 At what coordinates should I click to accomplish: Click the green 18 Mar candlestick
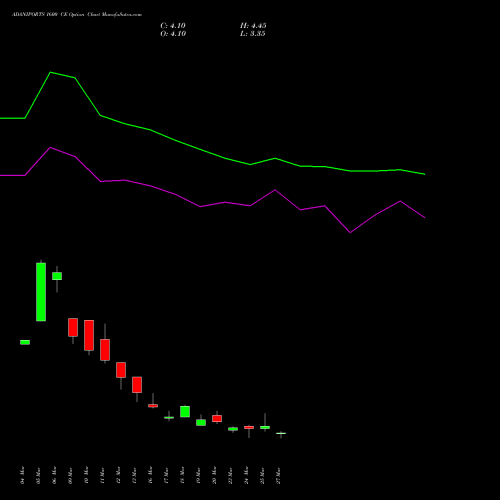click(x=185, y=412)
